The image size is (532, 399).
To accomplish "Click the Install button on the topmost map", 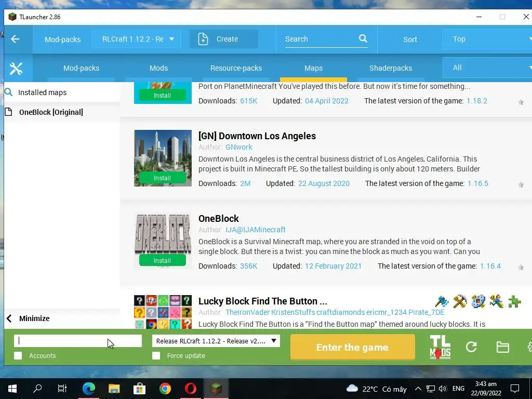I will (x=163, y=96).
